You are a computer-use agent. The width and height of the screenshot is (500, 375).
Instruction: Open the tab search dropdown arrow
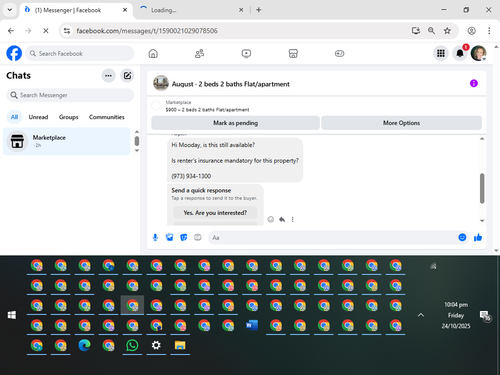point(10,10)
